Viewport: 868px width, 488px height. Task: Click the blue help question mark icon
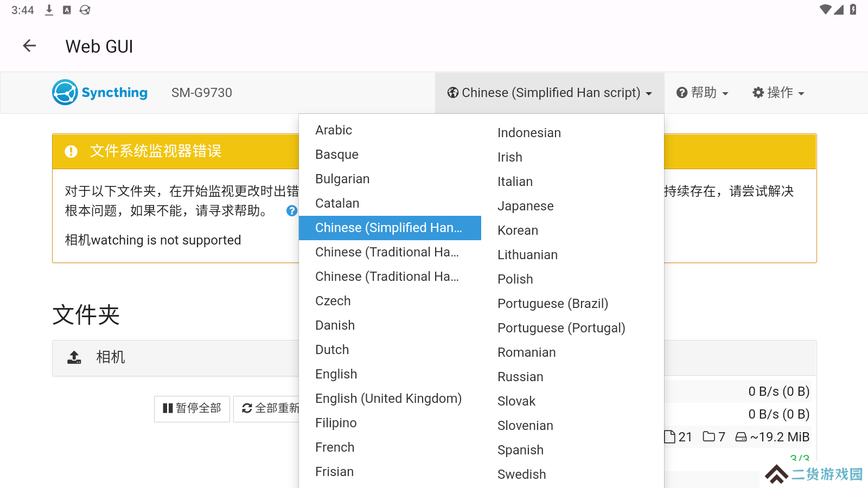point(292,210)
